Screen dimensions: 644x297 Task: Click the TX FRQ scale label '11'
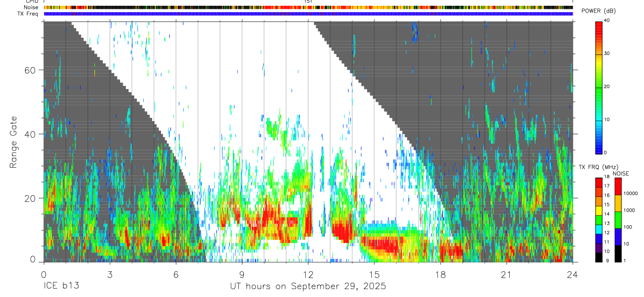[606, 242]
